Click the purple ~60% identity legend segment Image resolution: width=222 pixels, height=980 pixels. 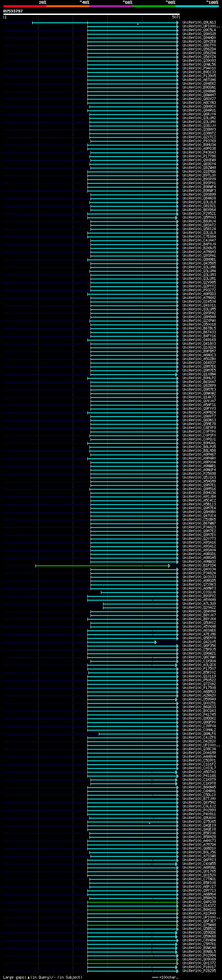(x=111, y=6)
